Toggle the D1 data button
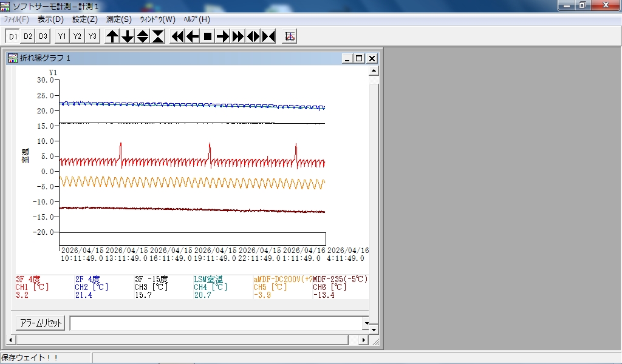The width and height of the screenshot is (622, 364). tap(13, 36)
